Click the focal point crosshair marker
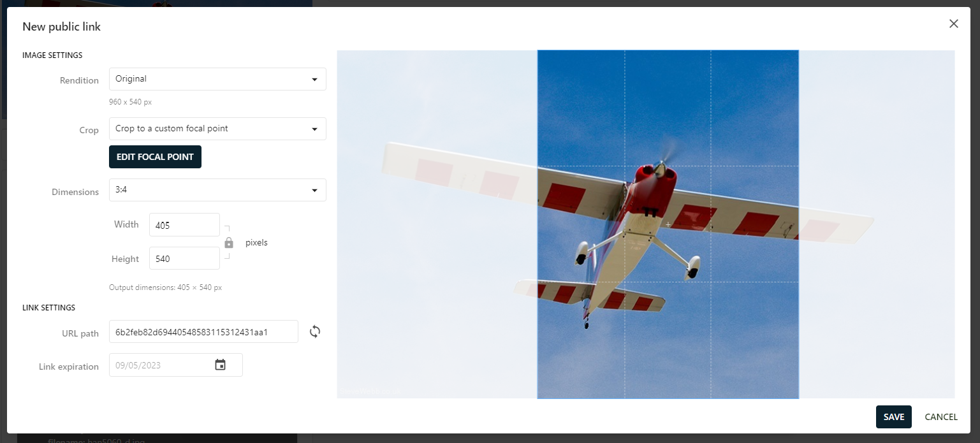980x443 pixels. tap(668, 224)
